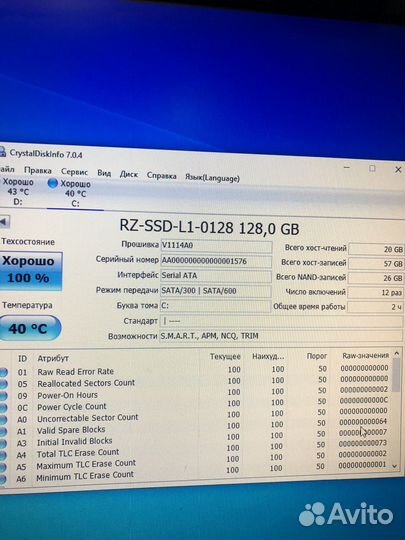Open the Вид menu
The height and width of the screenshot is (540, 405).
[x=104, y=173]
